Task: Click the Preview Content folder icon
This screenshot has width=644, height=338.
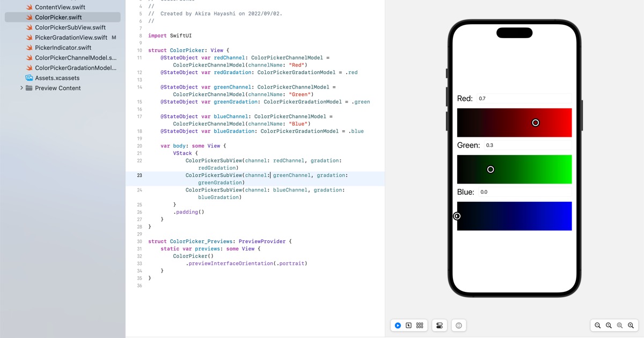Action: 29,88
